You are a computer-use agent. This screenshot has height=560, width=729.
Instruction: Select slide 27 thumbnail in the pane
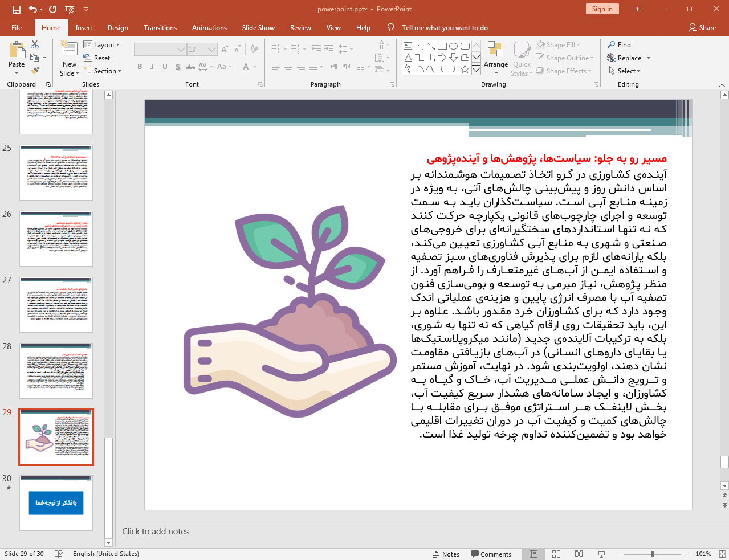pos(55,304)
